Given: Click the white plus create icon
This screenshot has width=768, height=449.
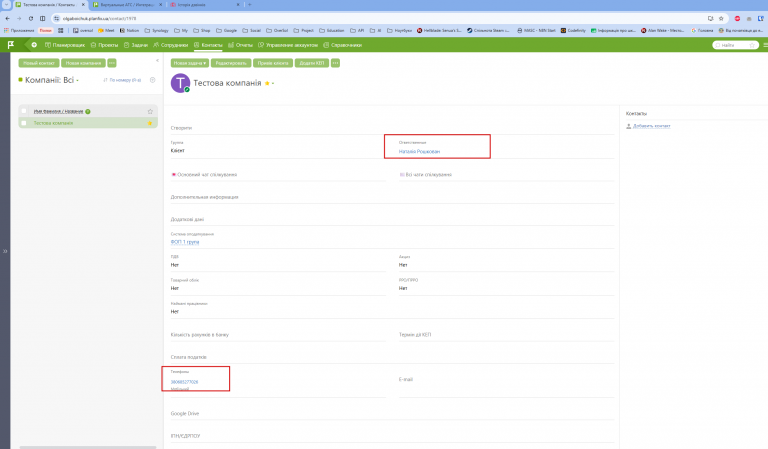Looking at the screenshot, I should point(34,45).
